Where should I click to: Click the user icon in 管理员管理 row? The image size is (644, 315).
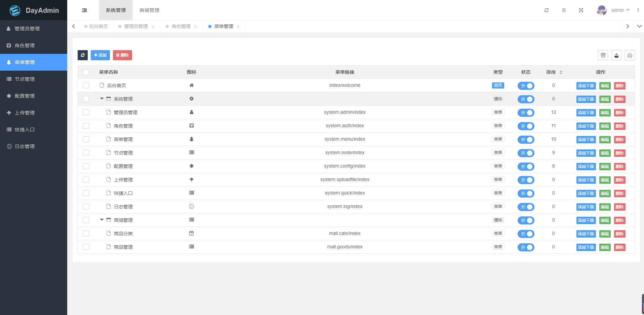(x=192, y=112)
